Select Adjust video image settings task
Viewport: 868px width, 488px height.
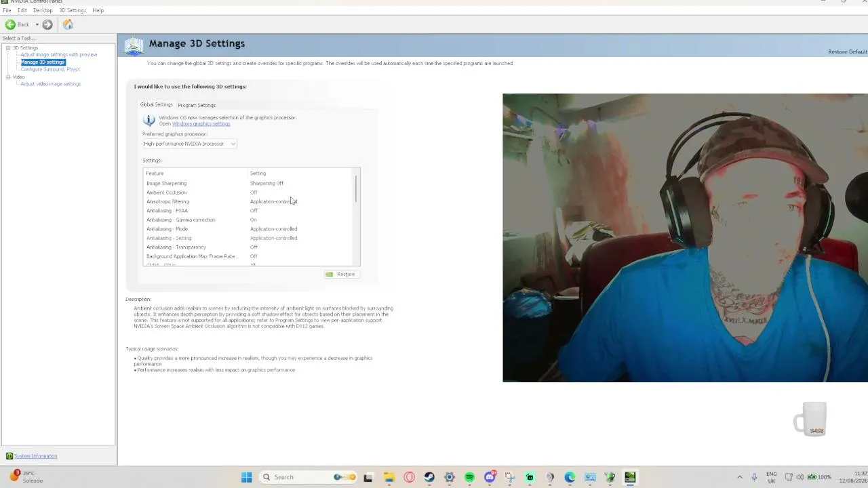(x=51, y=84)
